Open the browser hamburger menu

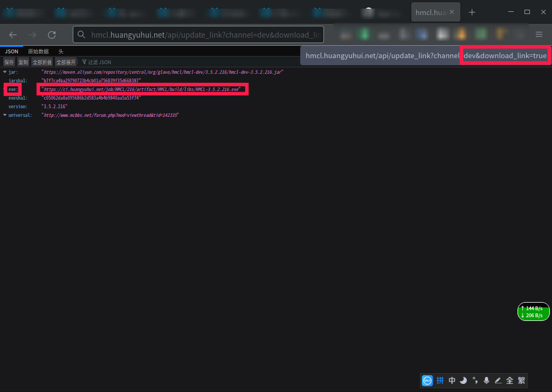point(539,34)
